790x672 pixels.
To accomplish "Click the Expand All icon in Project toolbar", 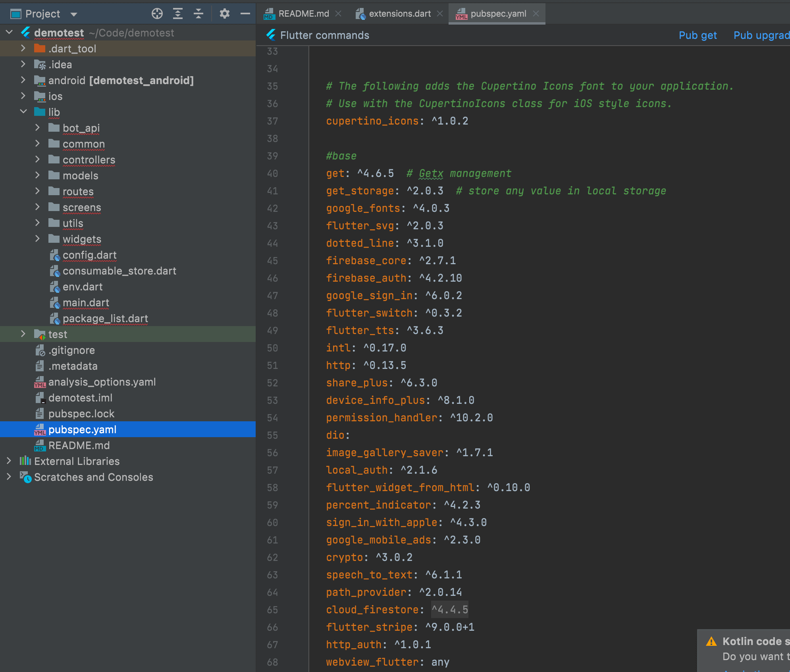I will (177, 13).
